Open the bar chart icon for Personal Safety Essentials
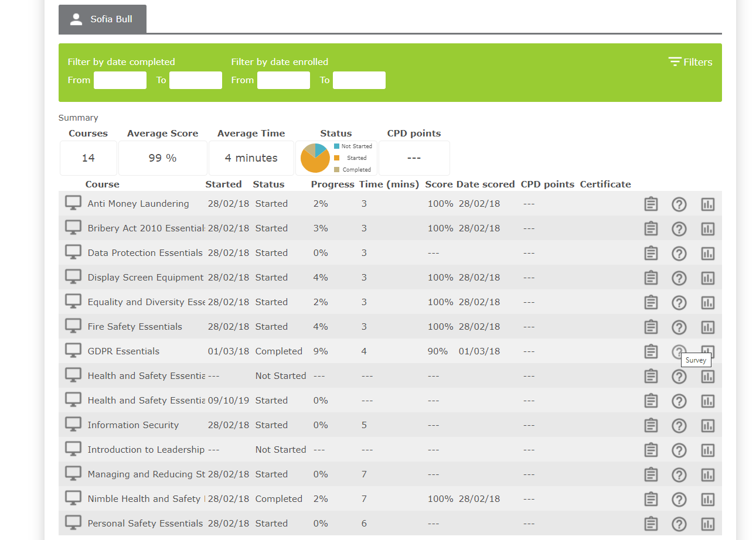Viewport: 756px width, 540px height. point(707,524)
